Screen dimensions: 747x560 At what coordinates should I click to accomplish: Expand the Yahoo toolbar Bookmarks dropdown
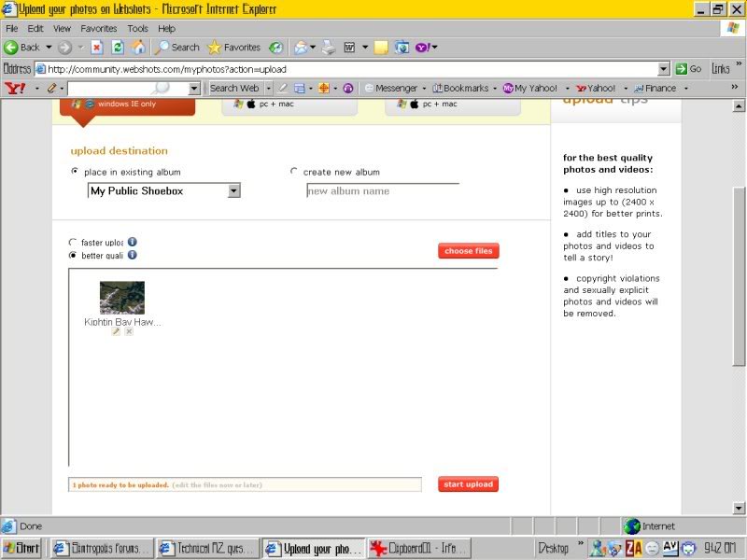[x=494, y=89]
